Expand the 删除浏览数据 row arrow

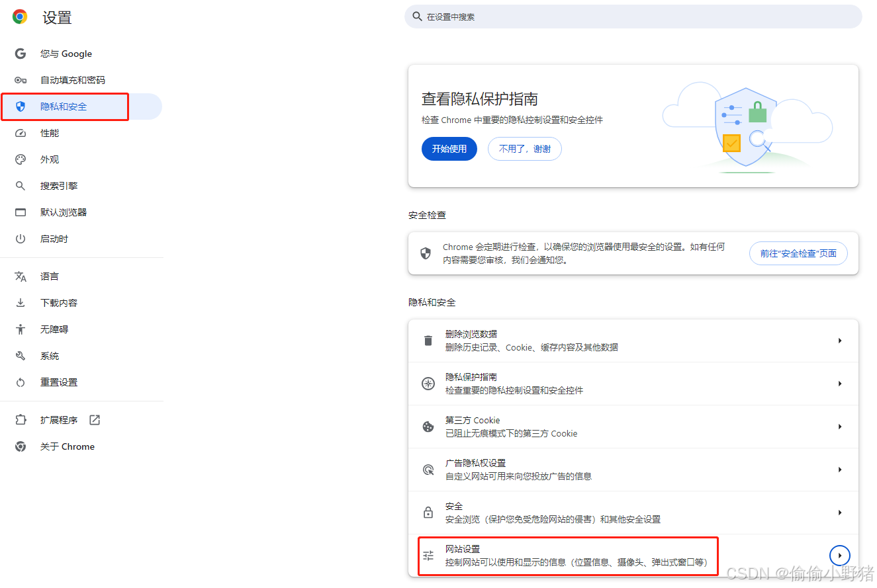(x=840, y=341)
